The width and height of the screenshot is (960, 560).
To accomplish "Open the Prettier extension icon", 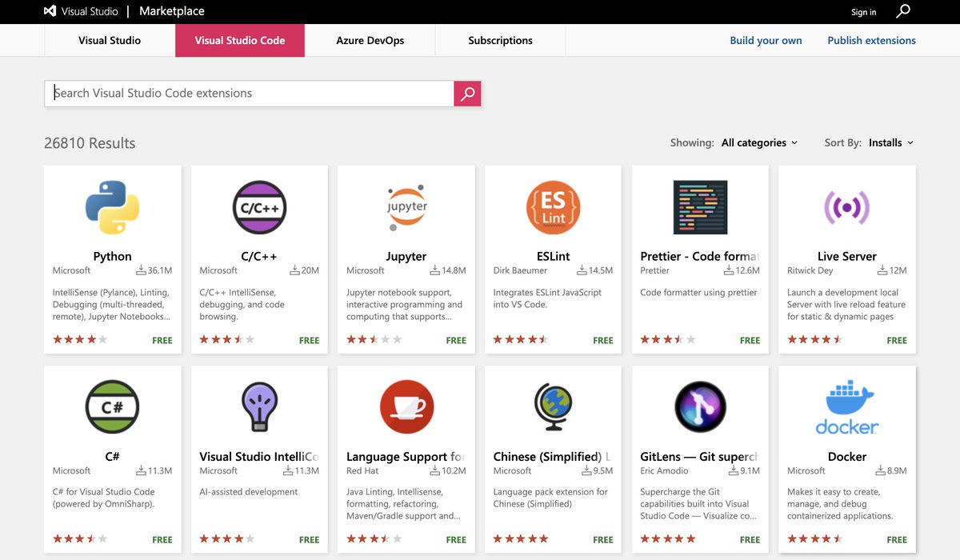I will coord(700,207).
